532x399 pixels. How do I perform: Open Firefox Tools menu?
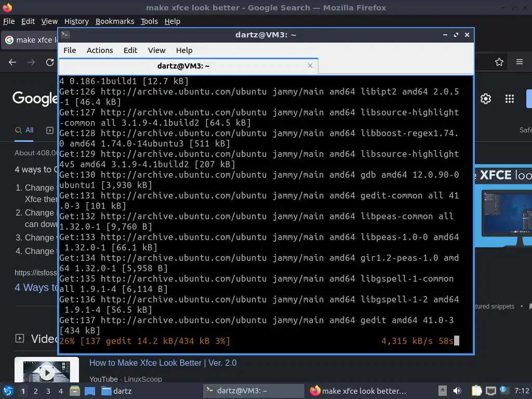[149, 21]
